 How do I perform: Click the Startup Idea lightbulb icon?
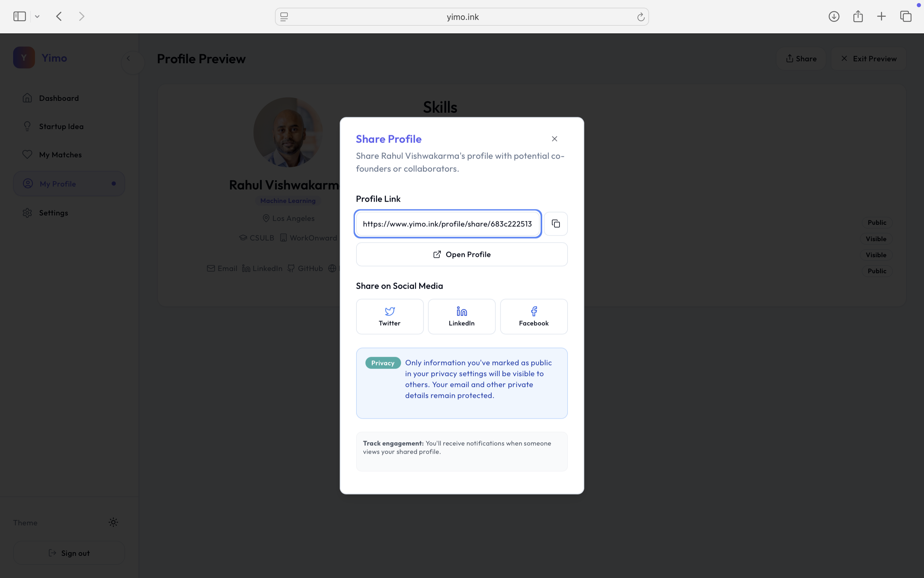tap(27, 126)
